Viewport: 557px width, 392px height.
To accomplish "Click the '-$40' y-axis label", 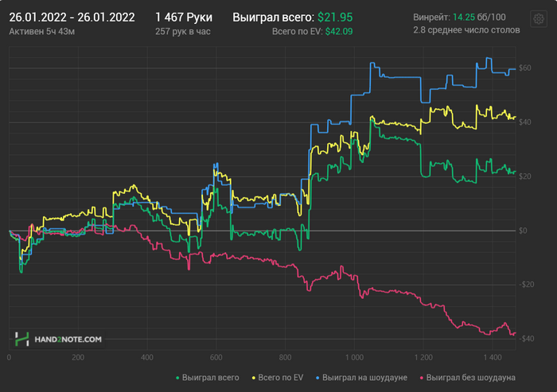I will [526, 339].
